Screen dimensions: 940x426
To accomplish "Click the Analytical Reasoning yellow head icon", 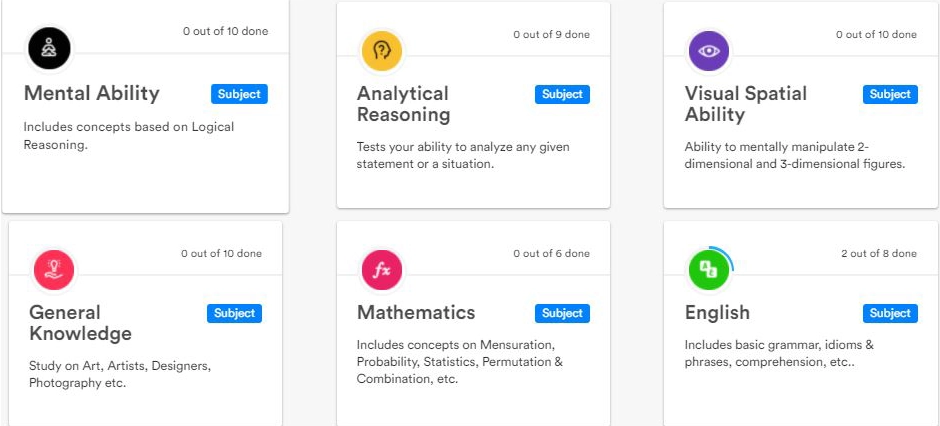I will pyautogui.click(x=381, y=50).
